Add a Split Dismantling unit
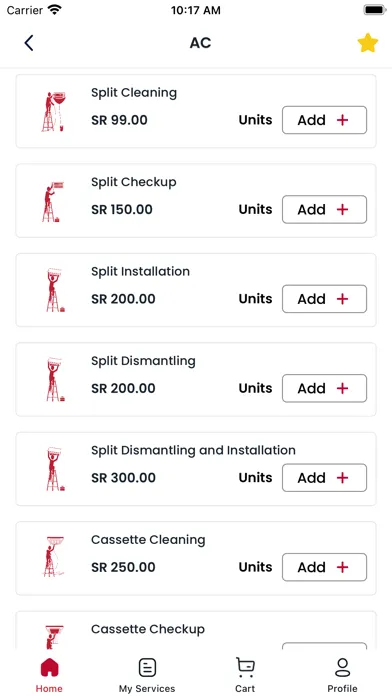This screenshot has width=392, height=696. pyautogui.click(x=325, y=388)
